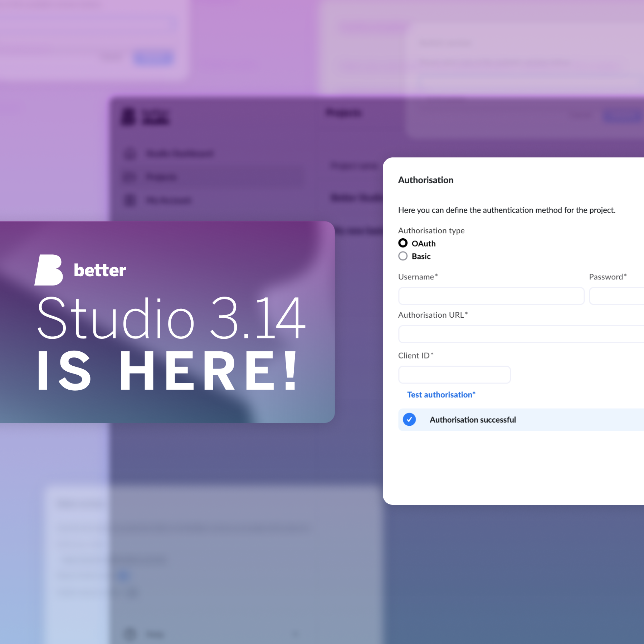Click the white Better 'B' logo icon
This screenshot has width=644, height=644.
(49, 270)
